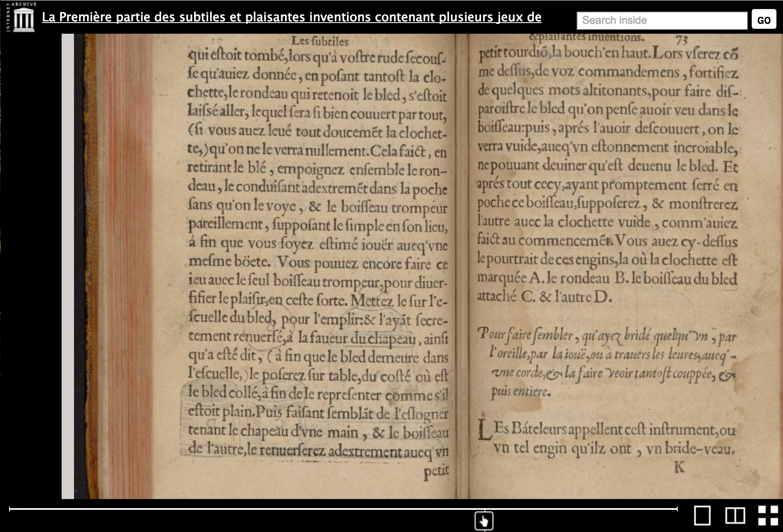Click the header text 'Les subtiles'
Image resolution: width=783 pixels, height=532 pixels.
320,41
